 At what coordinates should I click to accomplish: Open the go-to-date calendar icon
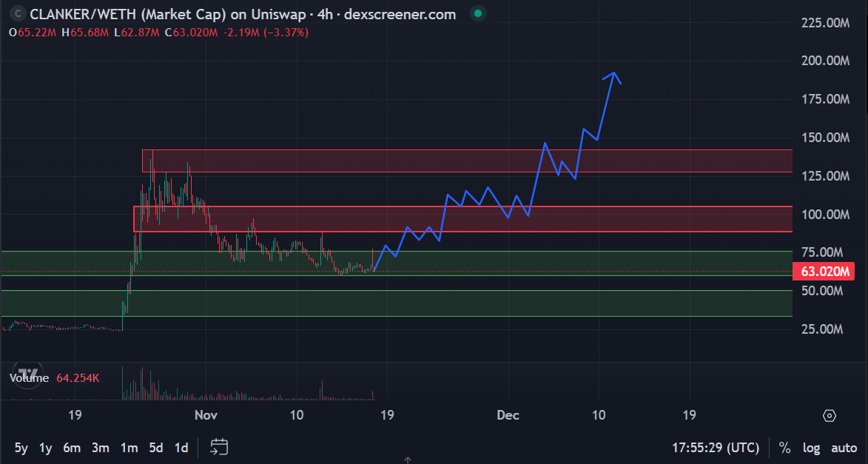point(219,447)
